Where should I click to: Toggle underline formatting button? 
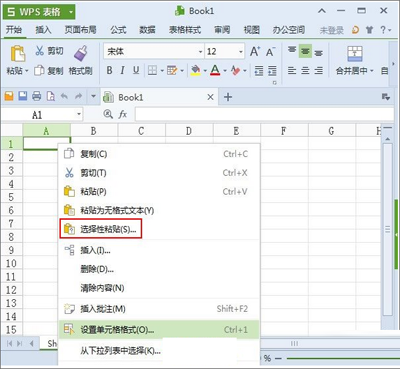pyautogui.click(x=136, y=70)
